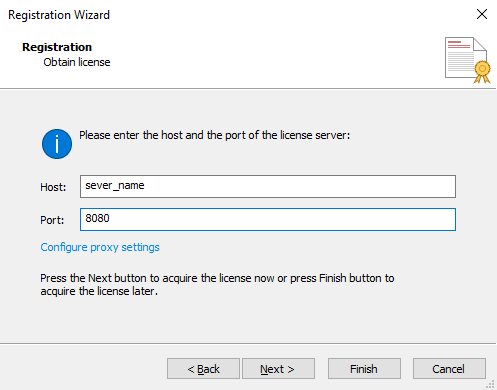This screenshot has width=497, height=390.
Task: Close the Registration Wizard window
Action: tap(482, 14)
